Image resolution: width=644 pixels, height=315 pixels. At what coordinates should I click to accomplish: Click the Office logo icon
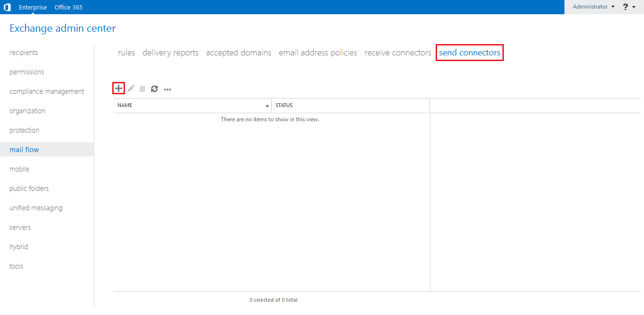(7, 7)
